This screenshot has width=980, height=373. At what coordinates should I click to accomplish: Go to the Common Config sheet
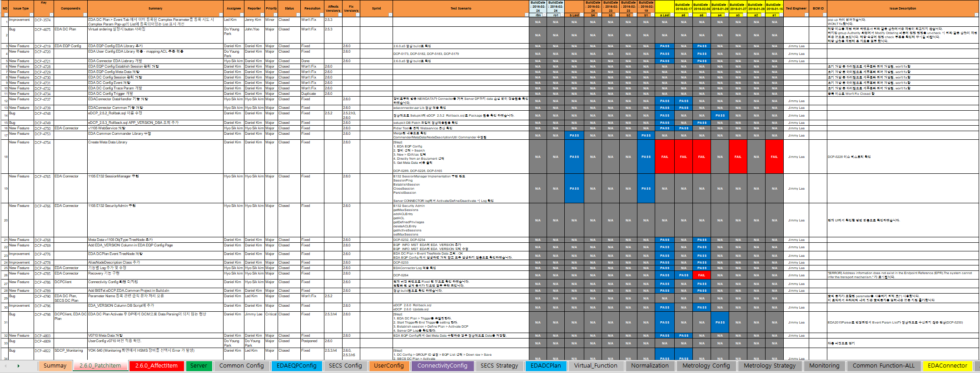click(x=241, y=366)
